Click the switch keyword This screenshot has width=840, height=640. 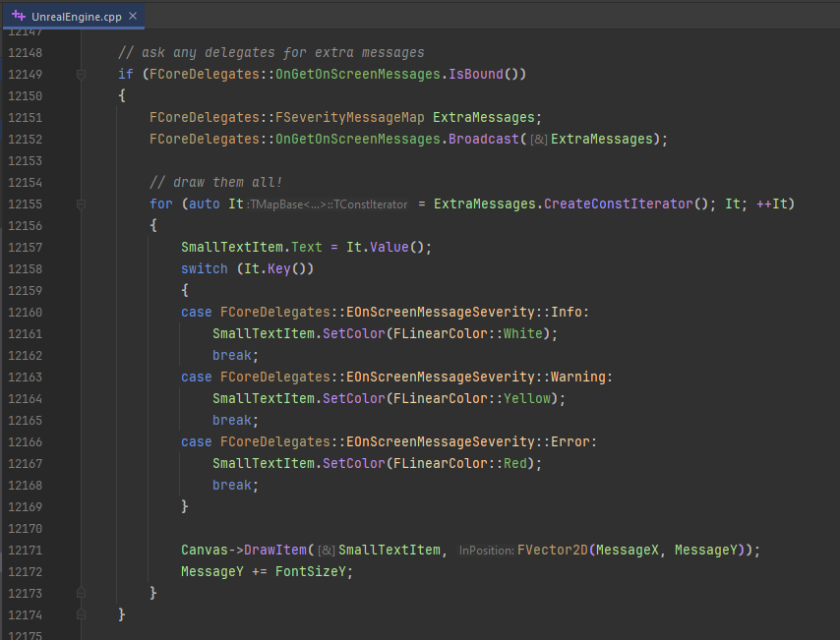205,268
